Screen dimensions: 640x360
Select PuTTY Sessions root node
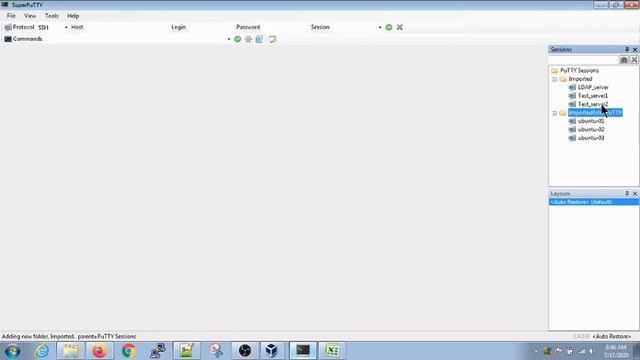[579, 71]
